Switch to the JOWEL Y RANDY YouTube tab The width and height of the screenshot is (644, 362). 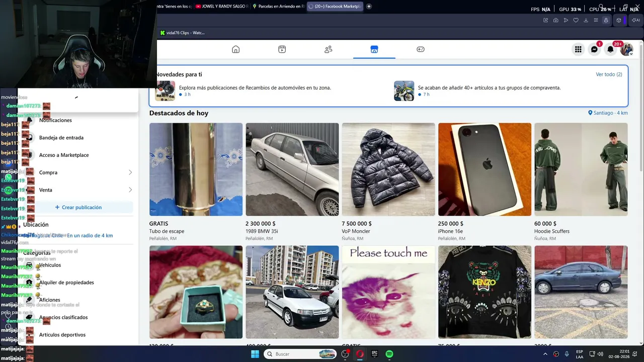(x=221, y=7)
